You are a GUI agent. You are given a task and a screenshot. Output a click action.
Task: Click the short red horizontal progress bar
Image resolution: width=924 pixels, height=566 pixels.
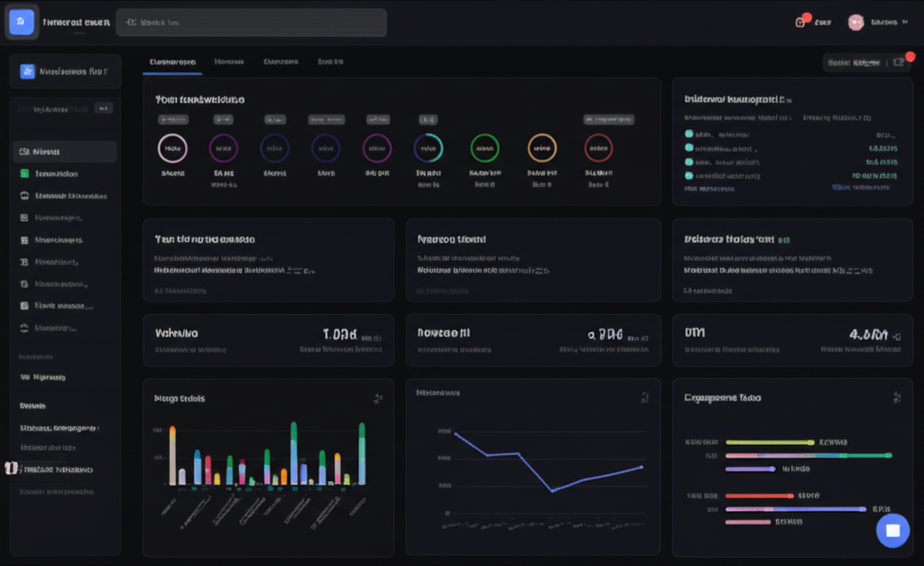[760, 496]
